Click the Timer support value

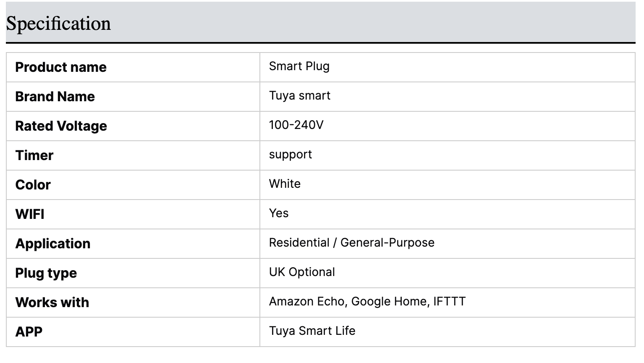click(x=290, y=155)
